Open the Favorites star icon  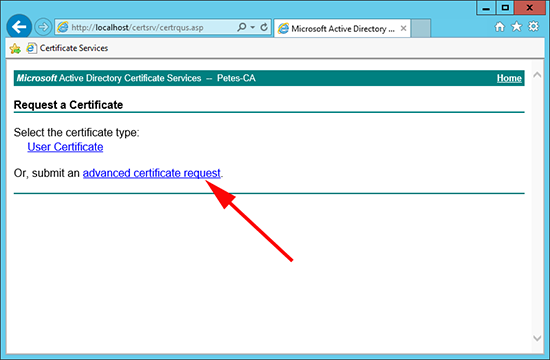tap(517, 27)
